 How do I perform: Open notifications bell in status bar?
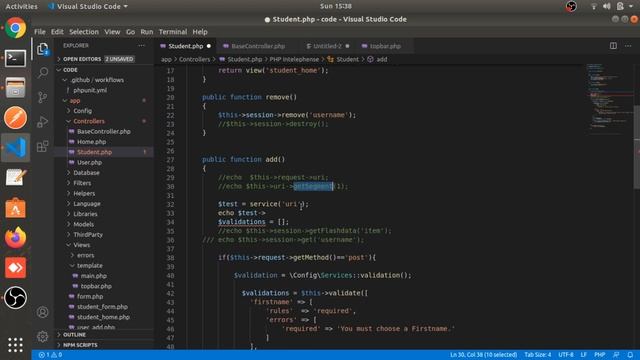point(630,355)
